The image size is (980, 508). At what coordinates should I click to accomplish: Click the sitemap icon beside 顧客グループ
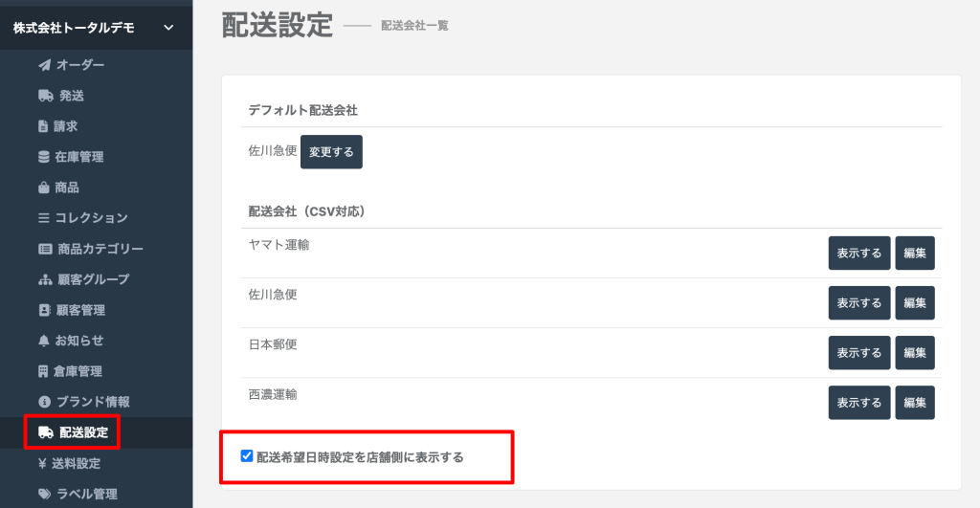[x=44, y=279]
